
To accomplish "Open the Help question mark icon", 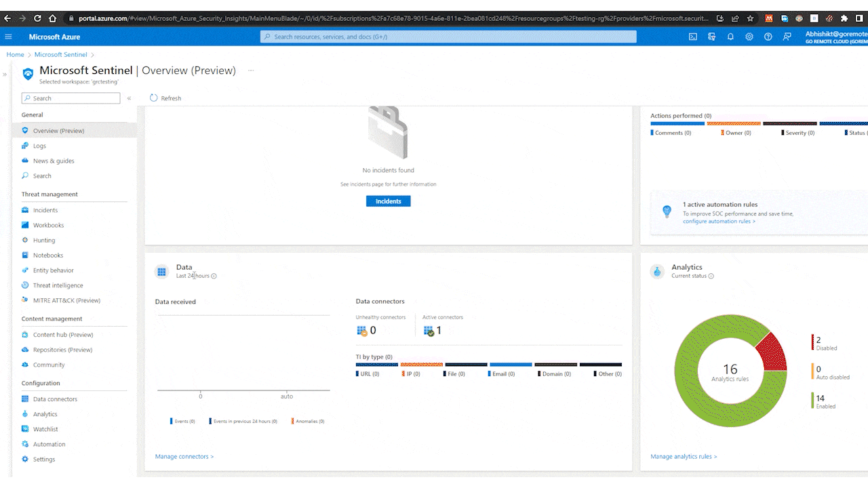I will pos(768,37).
